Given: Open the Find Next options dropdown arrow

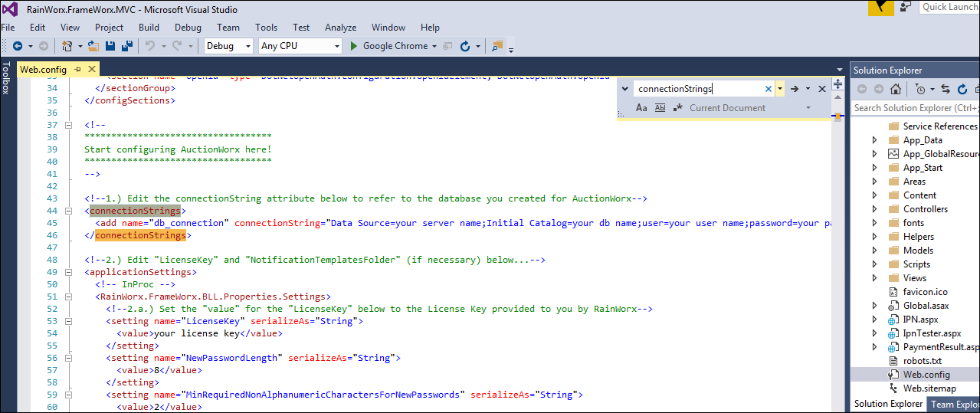Looking at the screenshot, I should coord(808,89).
